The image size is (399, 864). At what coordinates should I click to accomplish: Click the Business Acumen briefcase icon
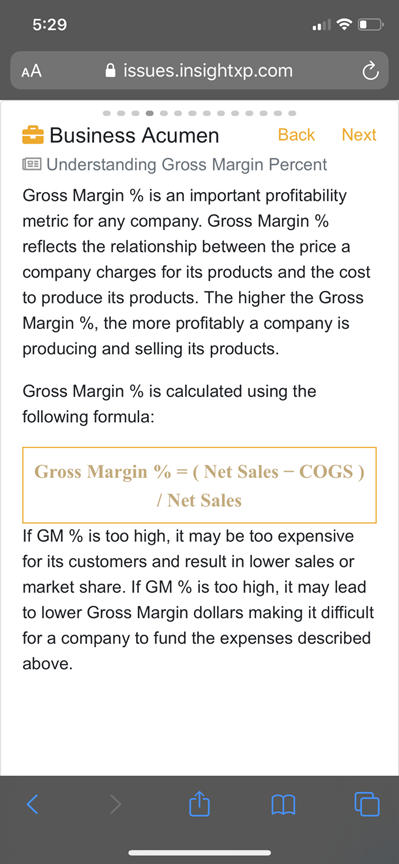[x=33, y=135]
